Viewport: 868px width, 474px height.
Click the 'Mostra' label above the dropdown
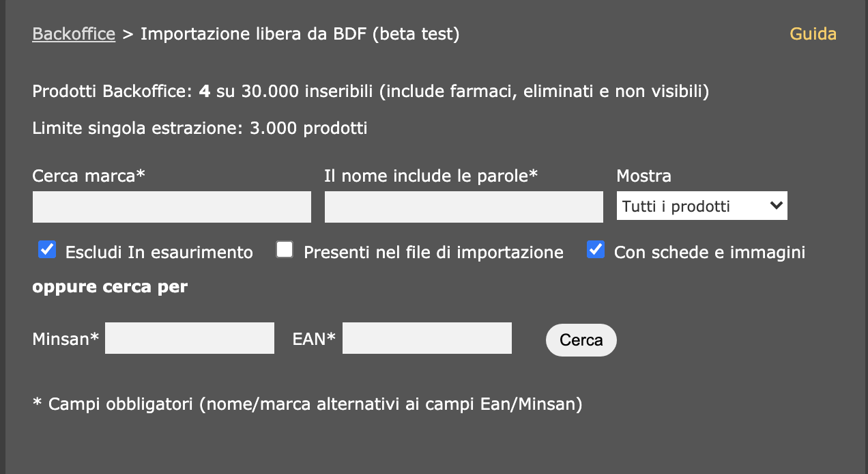(x=643, y=176)
